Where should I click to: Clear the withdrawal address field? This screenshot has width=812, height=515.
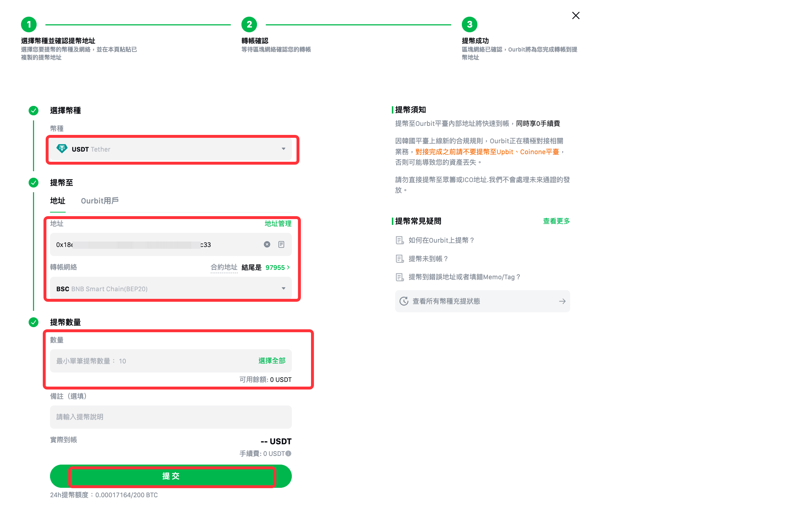267,244
